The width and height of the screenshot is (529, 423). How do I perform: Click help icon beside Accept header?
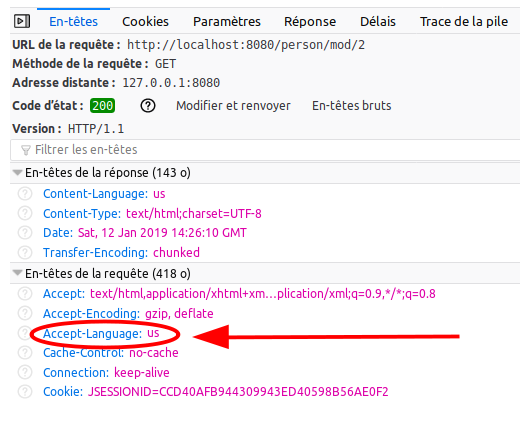pos(25,294)
